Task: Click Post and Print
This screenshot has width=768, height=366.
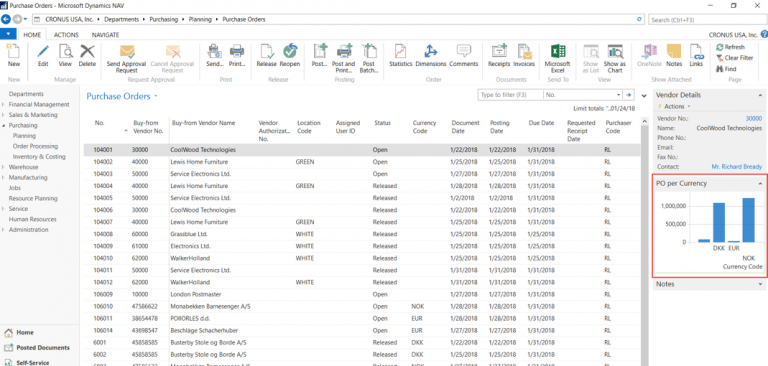Action: point(343,58)
